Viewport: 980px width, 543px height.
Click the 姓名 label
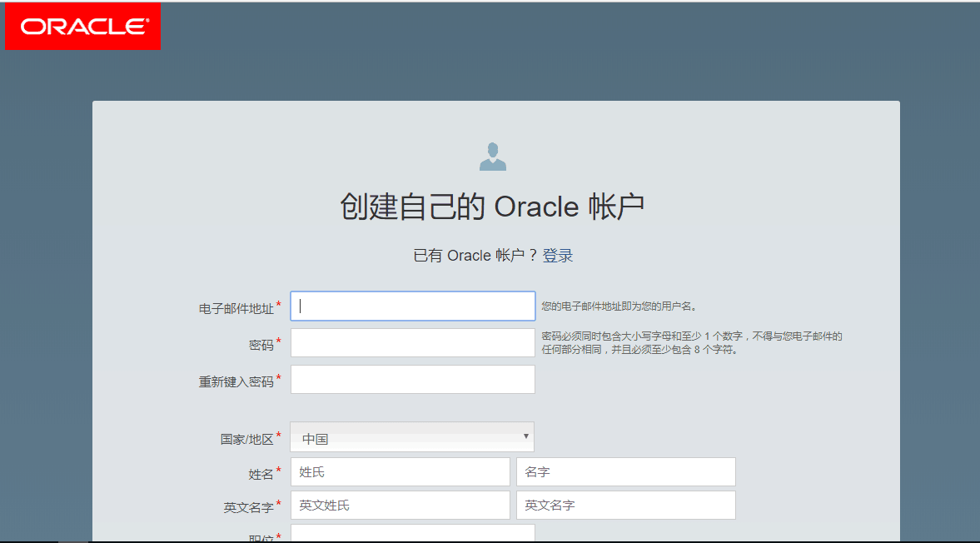coord(261,474)
